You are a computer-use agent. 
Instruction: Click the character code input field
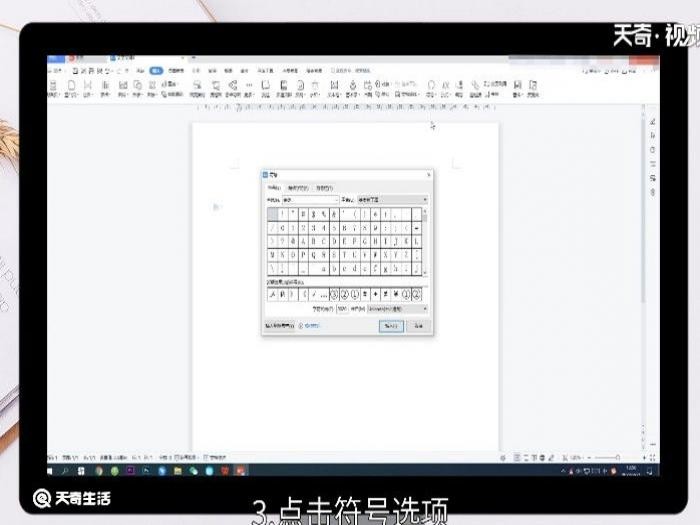(x=342, y=308)
